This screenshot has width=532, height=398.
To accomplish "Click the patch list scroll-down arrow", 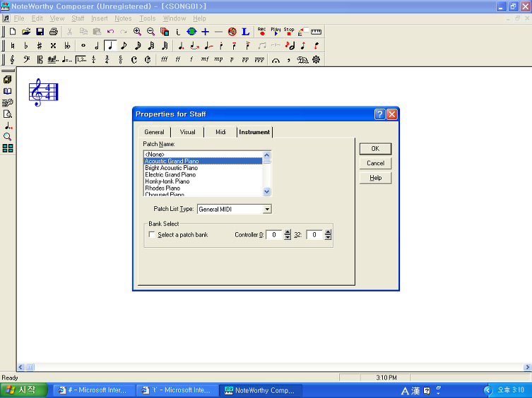I will click(266, 192).
